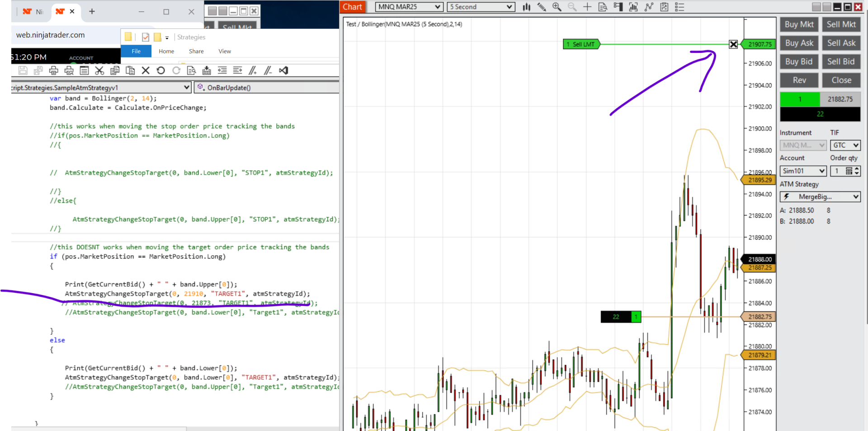The width and height of the screenshot is (868, 431).
Task: Switch to the first NinjaTrader browser tab
Action: point(33,12)
